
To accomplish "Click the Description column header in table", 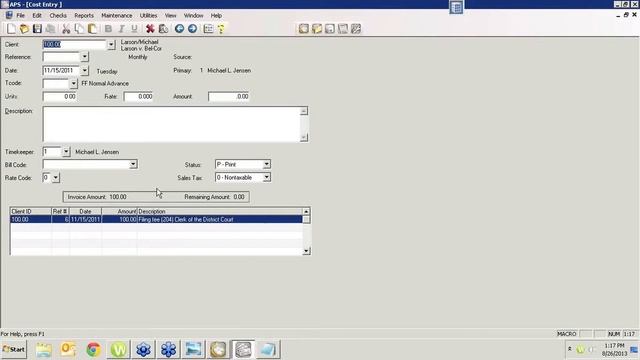I will [x=220, y=211].
